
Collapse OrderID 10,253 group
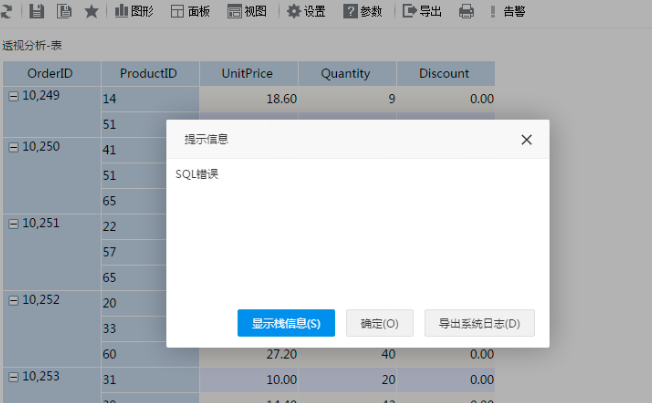[x=14, y=377]
